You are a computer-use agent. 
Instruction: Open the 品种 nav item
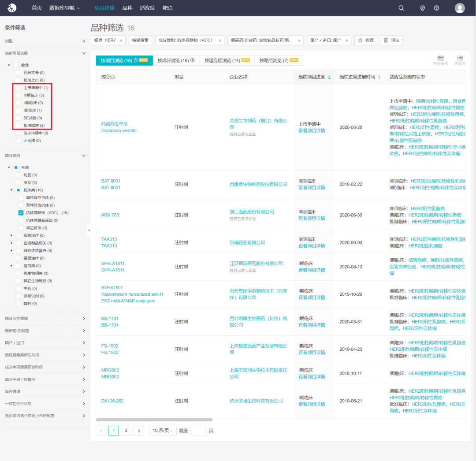[127, 8]
